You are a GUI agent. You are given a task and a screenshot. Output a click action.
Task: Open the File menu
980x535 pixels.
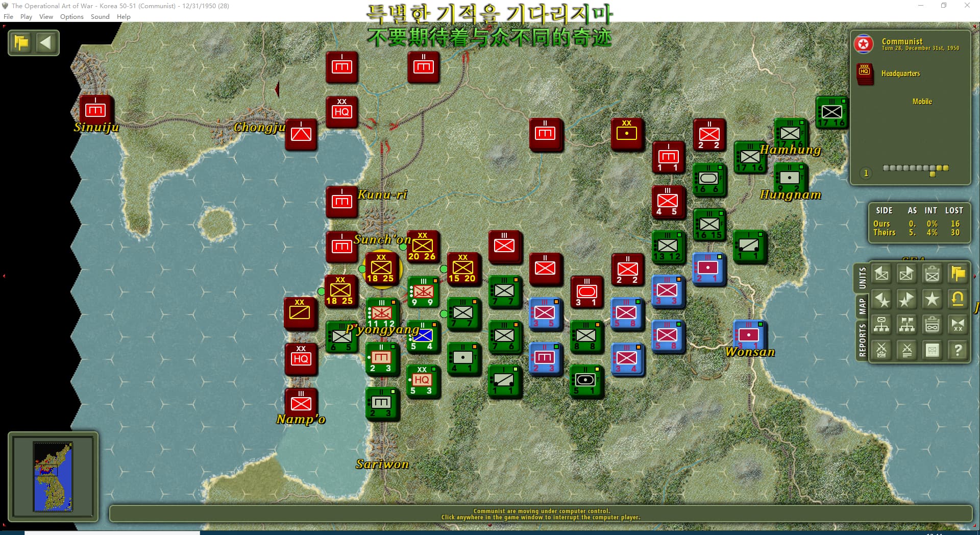pos(8,16)
